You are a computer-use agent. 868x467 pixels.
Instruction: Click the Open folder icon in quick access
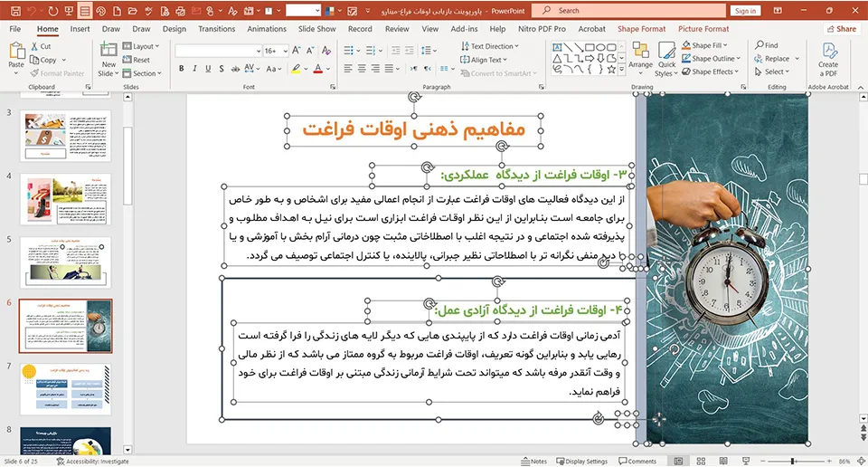click(133, 11)
